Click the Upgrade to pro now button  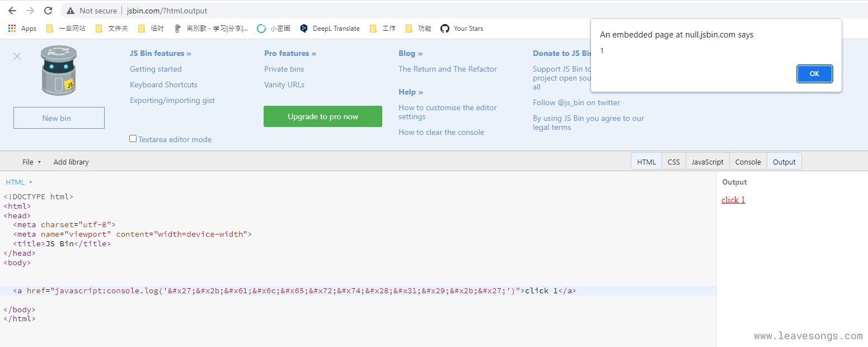pyautogui.click(x=323, y=116)
